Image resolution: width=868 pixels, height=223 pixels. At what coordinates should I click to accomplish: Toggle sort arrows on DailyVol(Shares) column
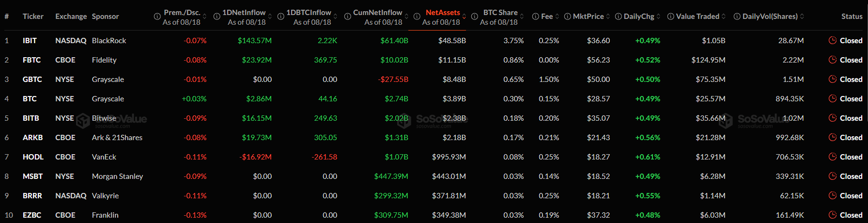802,16
